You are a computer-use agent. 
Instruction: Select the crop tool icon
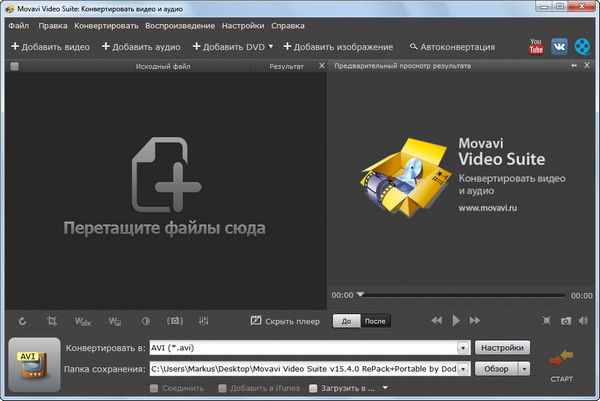[52, 321]
